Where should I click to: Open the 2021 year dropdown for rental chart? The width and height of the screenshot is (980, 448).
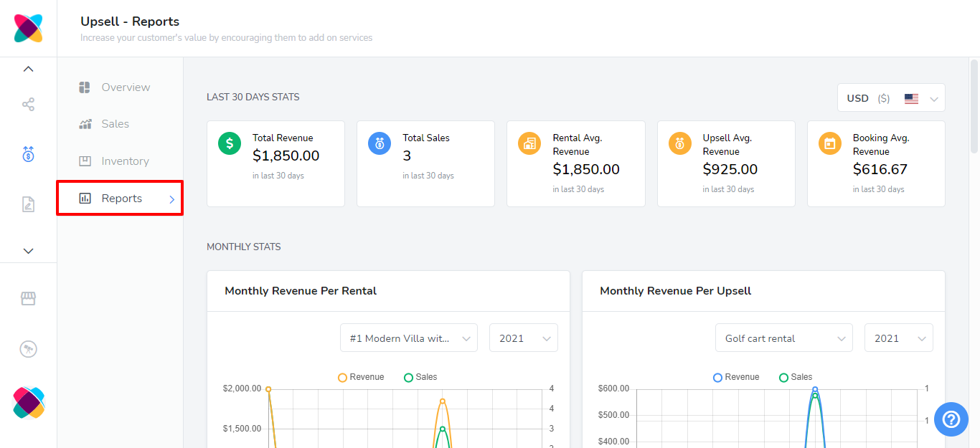524,338
